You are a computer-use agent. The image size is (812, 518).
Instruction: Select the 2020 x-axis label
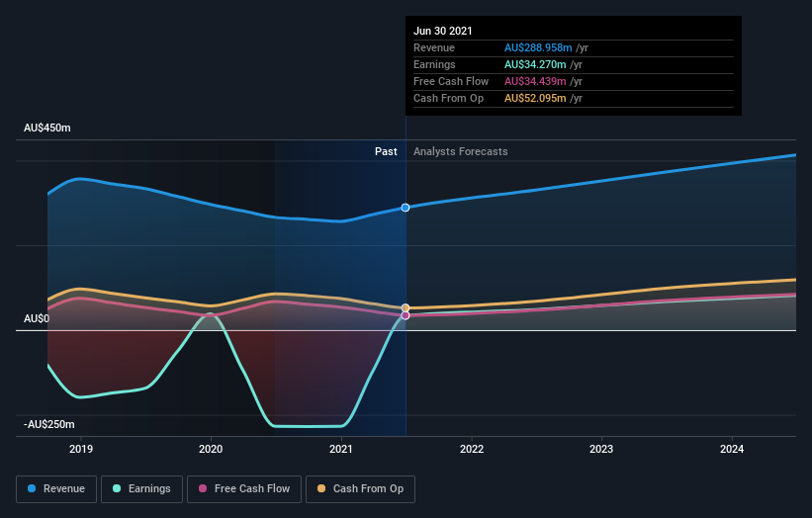point(211,449)
